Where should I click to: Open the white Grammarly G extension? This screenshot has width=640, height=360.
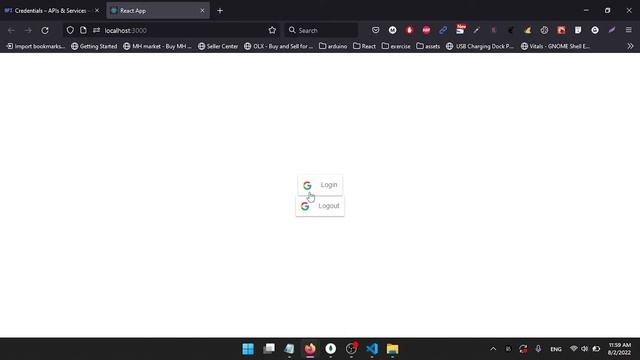click(595, 30)
